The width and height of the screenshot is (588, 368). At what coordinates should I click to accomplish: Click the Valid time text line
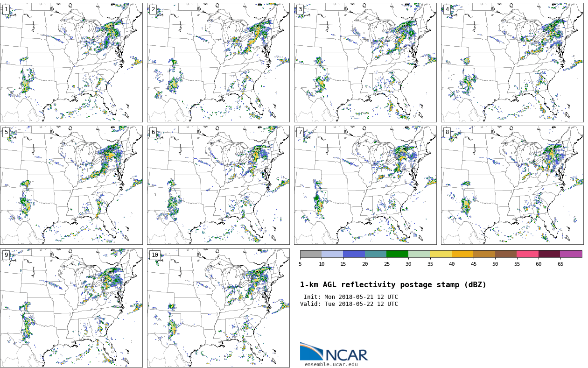pyautogui.click(x=349, y=304)
